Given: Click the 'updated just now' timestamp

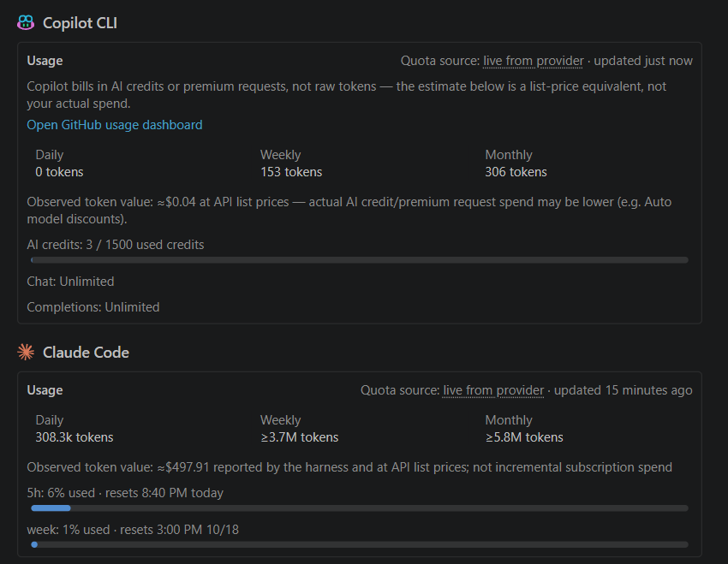Looking at the screenshot, I should [x=643, y=61].
